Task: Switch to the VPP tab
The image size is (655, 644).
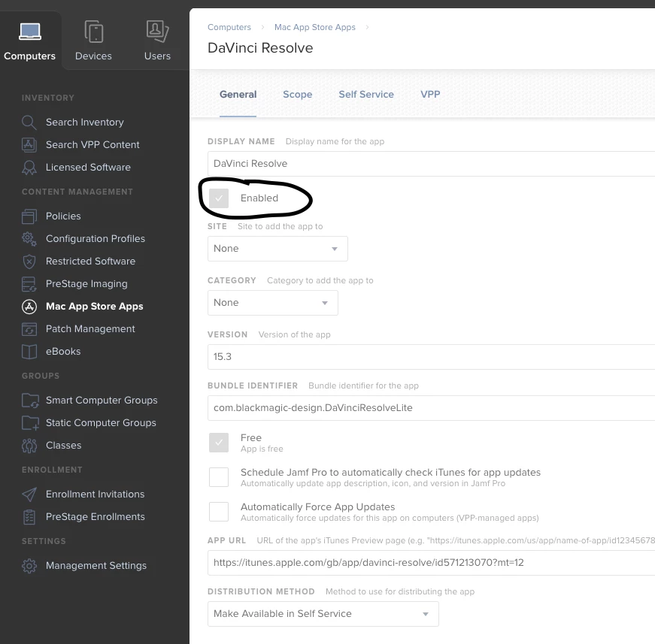Action: pos(430,95)
